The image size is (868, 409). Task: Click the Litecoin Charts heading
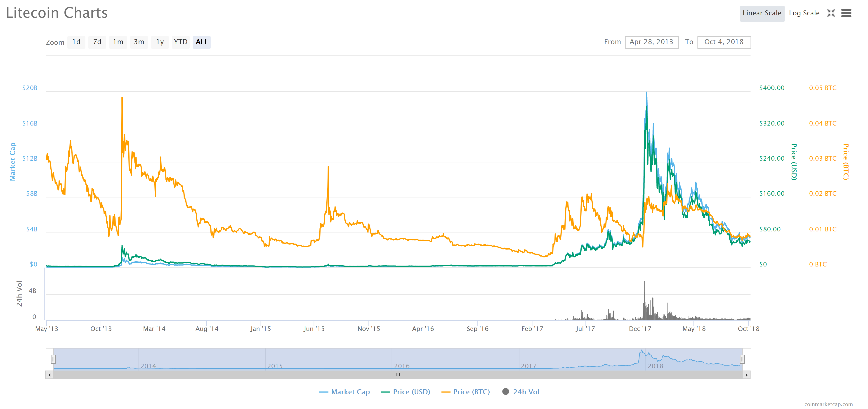click(x=57, y=13)
